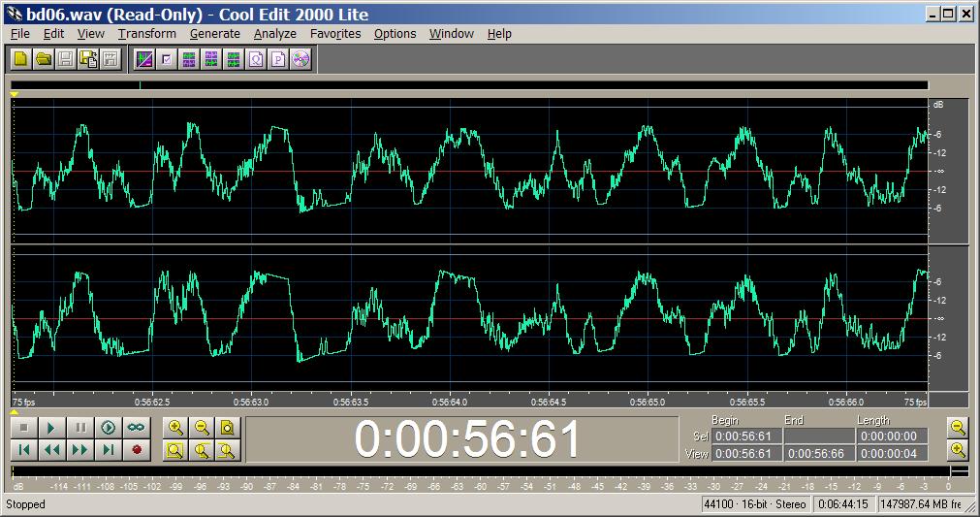Open the Generate menu

click(x=215, y=34)
